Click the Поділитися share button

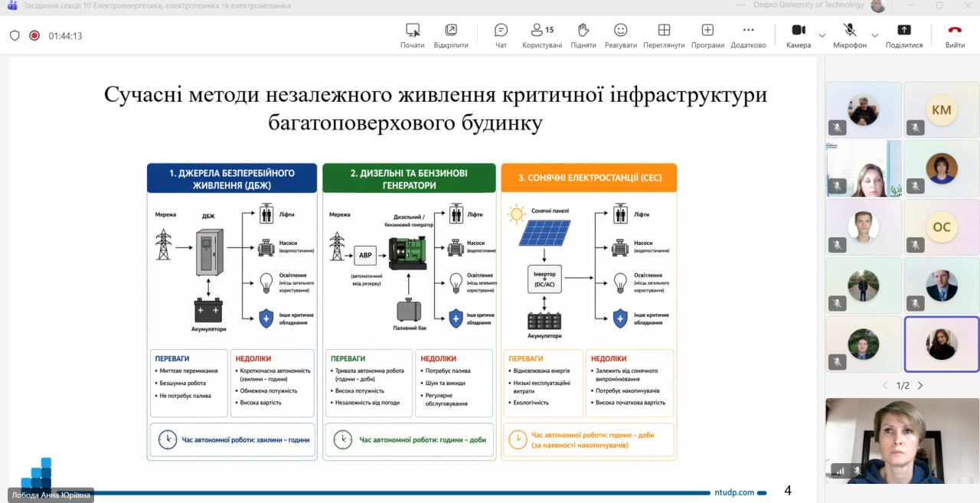click(x=904, y=34)
